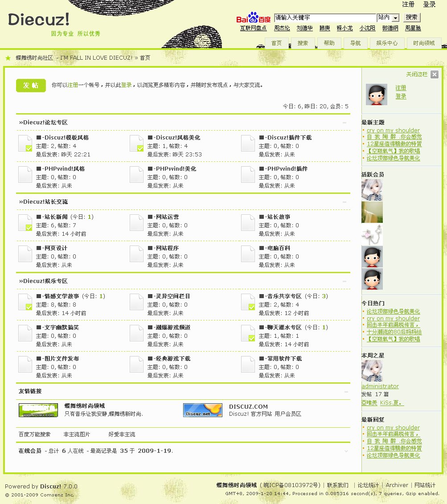
Task: Click the 搜索 button beside the keyword box
Action: (411, 17)
